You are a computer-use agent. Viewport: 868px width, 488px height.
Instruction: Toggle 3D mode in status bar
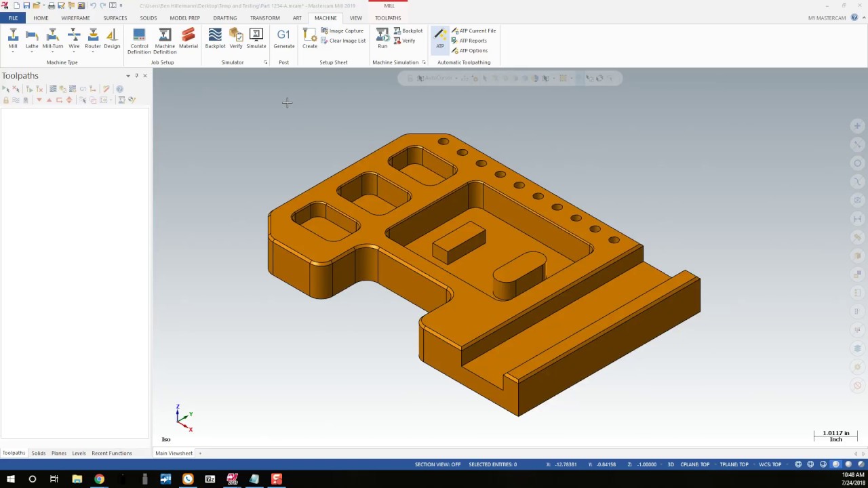(x=671, y=464)
